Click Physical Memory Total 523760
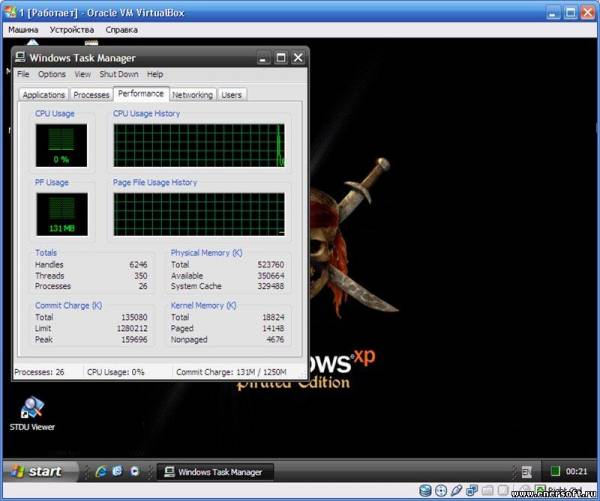 click(x=271, y=264)
